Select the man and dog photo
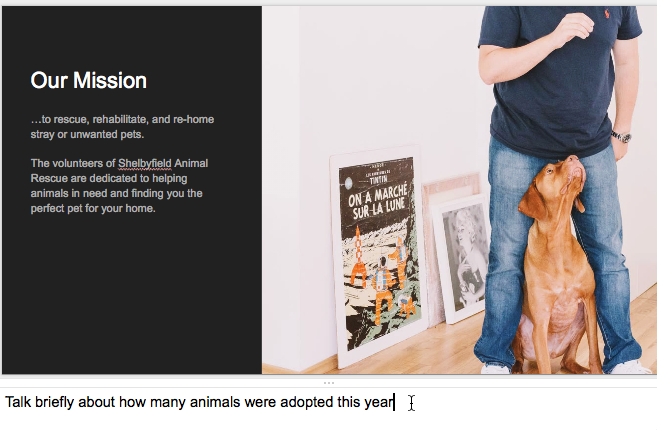Image resolution: width=657 pixels, height=430 pixels. [x=459, y=190]
